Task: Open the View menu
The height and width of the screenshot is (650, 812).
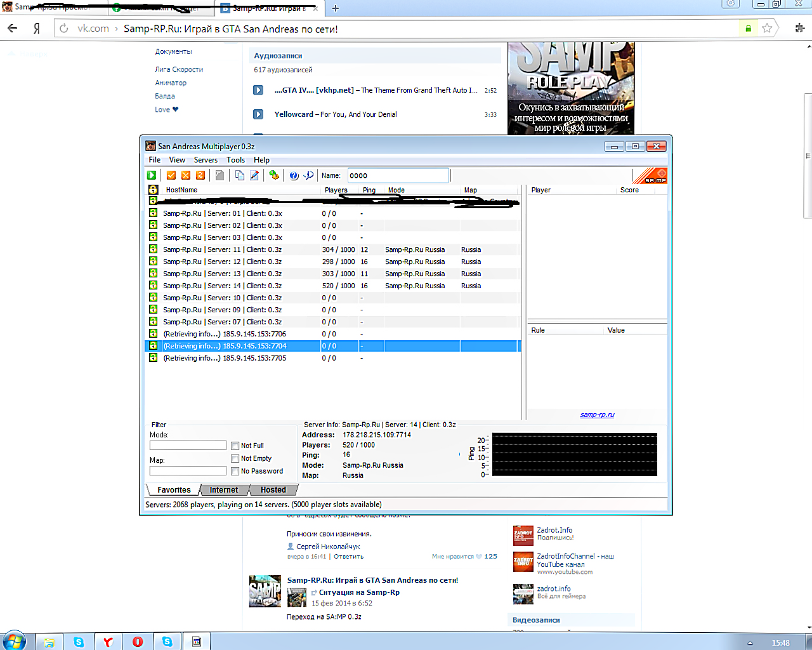Action: tap(177, 160)
